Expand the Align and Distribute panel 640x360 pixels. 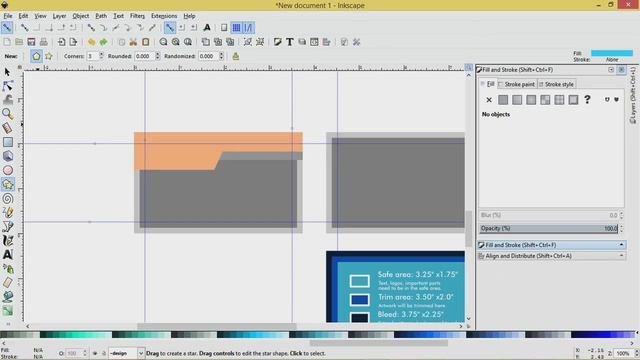[x=552, y=256]
